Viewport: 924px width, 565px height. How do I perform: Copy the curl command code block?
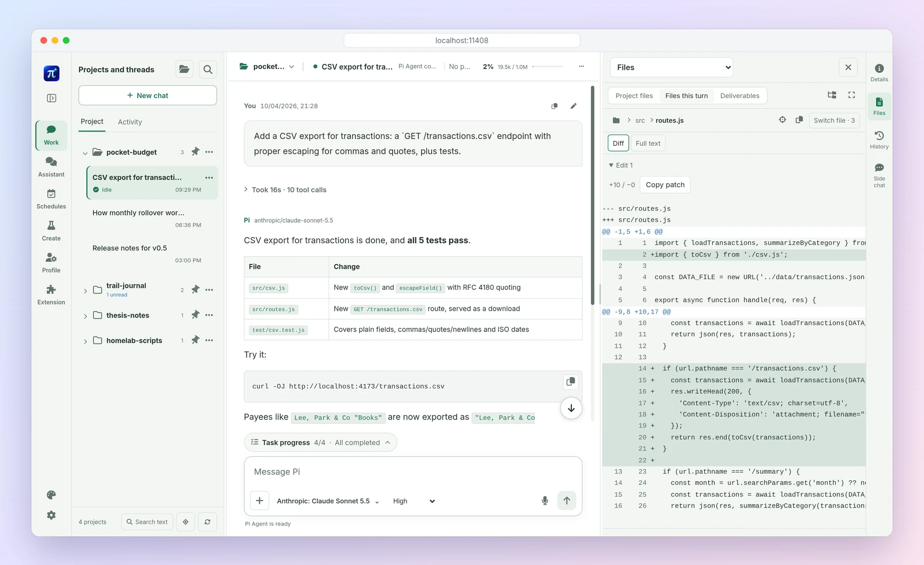570,382
